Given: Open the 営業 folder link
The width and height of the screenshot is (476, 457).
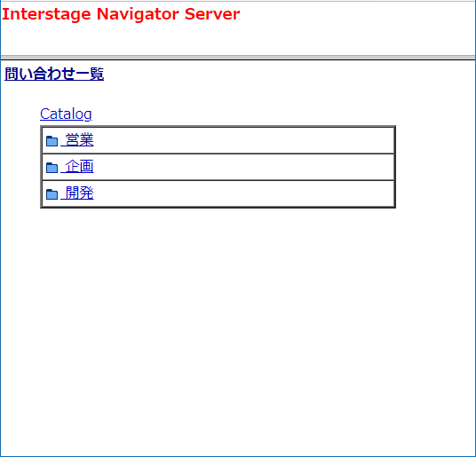Looking at the screenshot, I should pos(77,140).
